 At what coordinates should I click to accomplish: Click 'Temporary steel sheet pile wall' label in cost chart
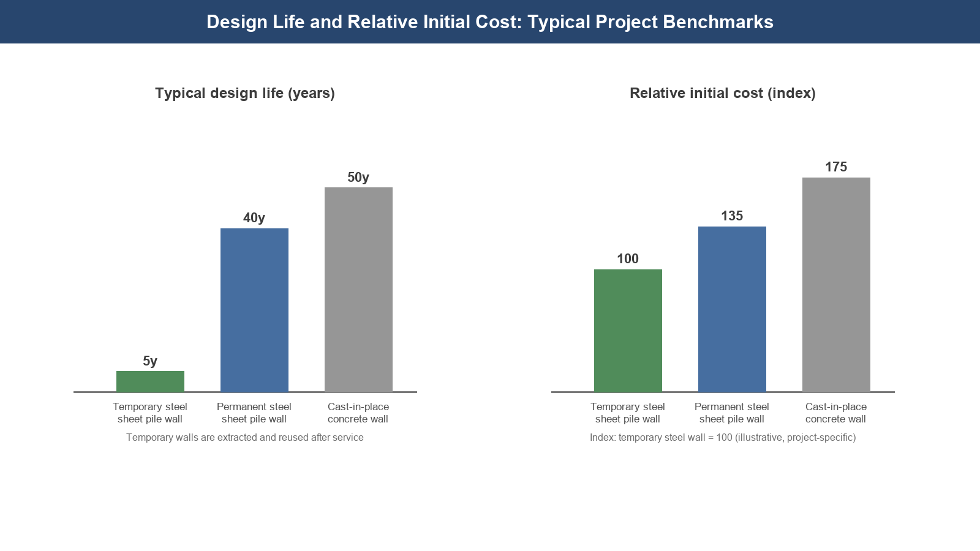click(628, 413)
